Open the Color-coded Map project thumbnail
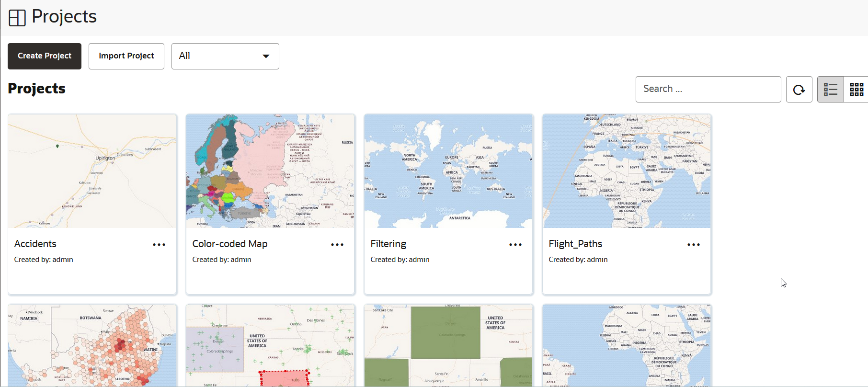 pos(270,171)
